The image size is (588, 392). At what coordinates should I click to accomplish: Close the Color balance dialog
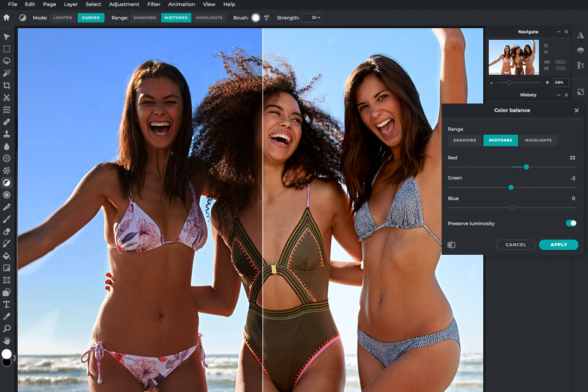(576, 110)
